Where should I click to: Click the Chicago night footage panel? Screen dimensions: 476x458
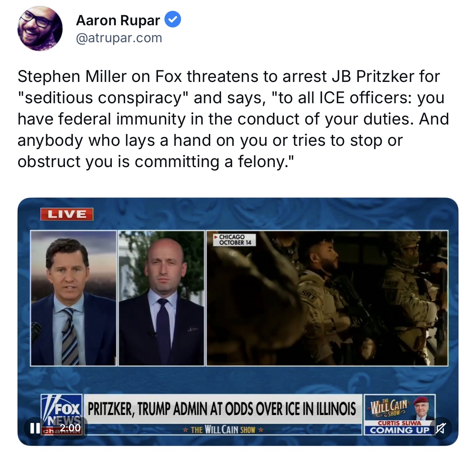coord(327,298)
